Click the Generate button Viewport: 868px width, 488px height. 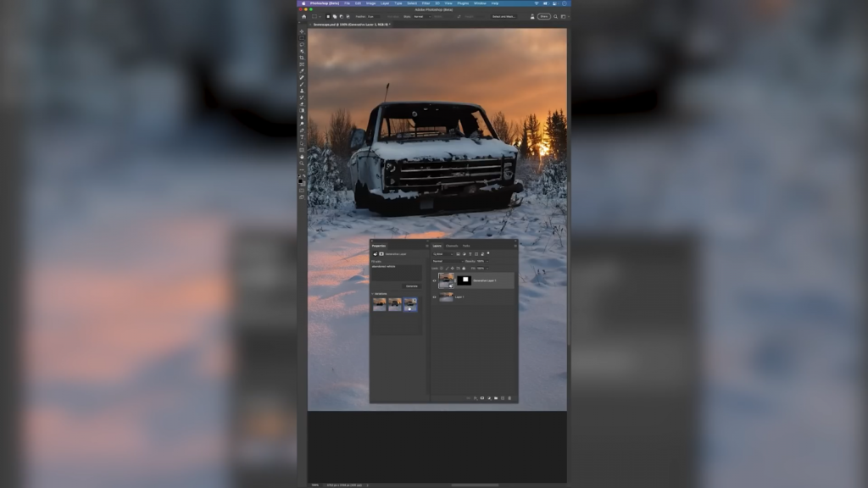click(x=412, y=286)
